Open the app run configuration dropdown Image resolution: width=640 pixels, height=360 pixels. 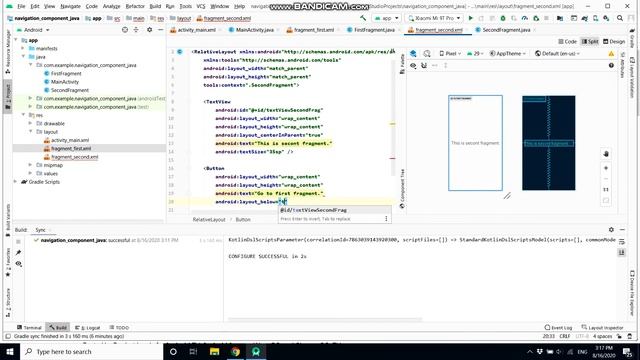click(386, 18)
